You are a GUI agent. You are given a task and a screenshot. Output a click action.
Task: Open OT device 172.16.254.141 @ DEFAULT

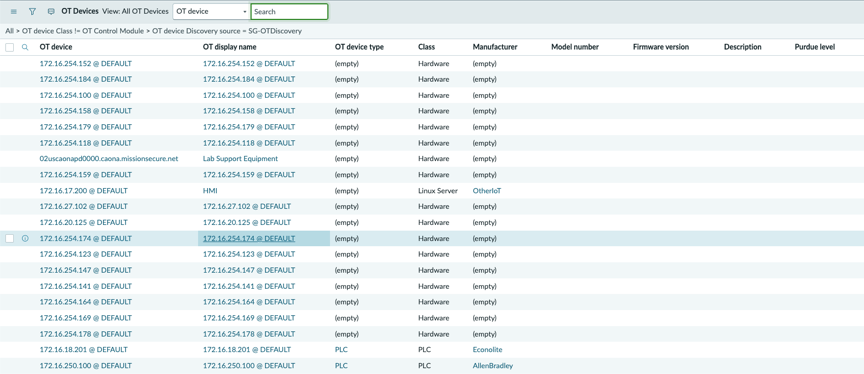pyautogui.click(x=85, y=286)
